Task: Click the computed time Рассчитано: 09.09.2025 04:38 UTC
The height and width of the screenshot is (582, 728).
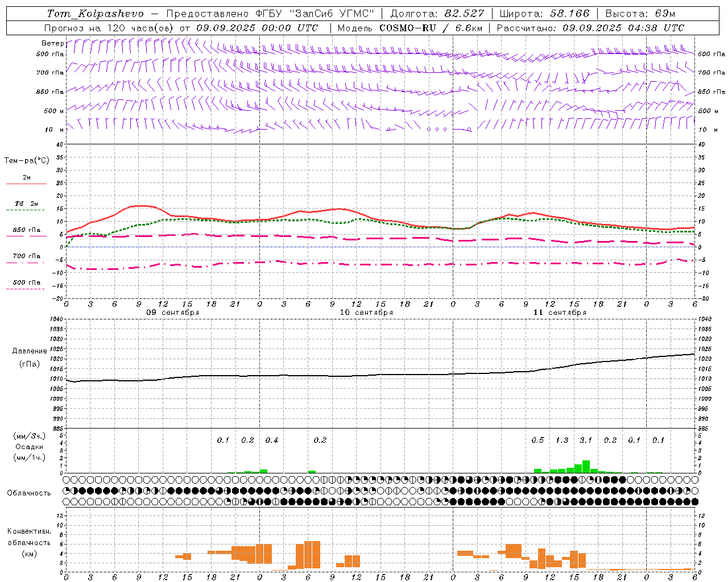Action: pyautogui.click(x=590, y=28)
